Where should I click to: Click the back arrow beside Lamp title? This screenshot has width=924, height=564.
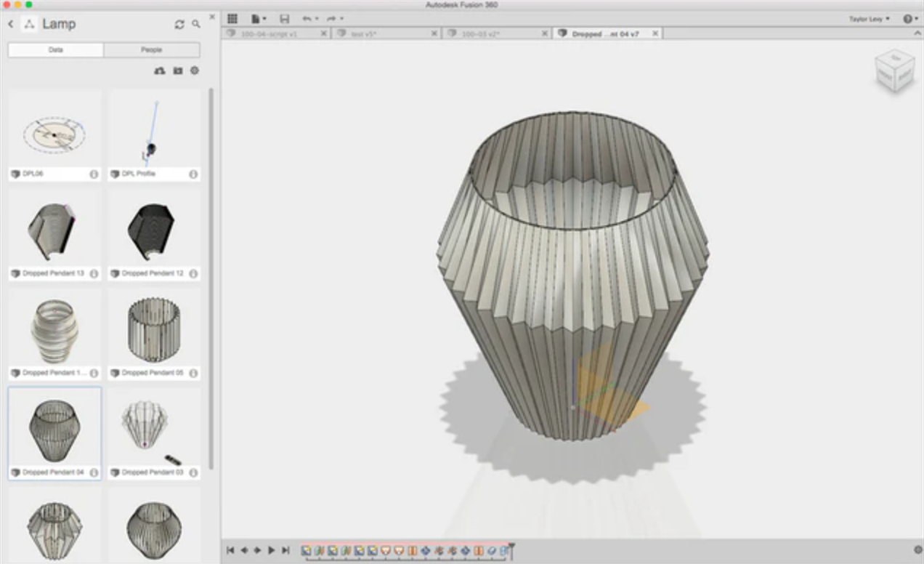(11, 24)
